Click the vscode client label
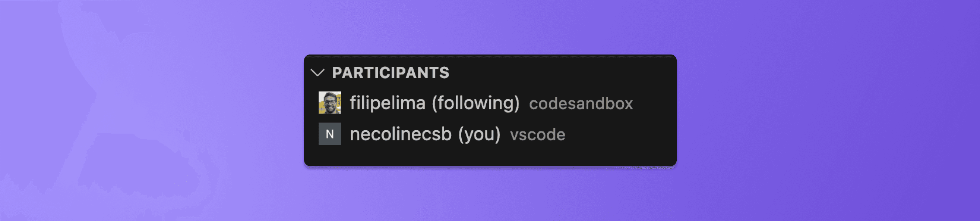Viewport: 980px width, 221px height. pos(537,135)
